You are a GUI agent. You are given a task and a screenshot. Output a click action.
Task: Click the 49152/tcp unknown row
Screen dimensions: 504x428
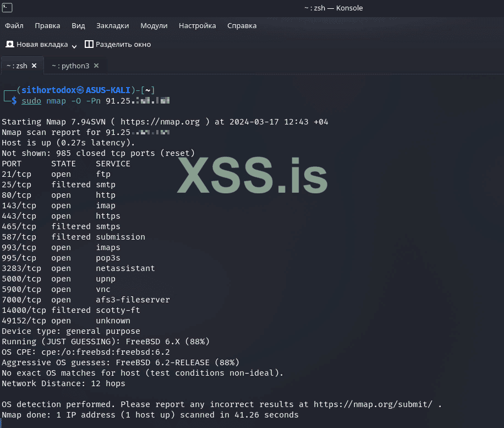point(66,321)
